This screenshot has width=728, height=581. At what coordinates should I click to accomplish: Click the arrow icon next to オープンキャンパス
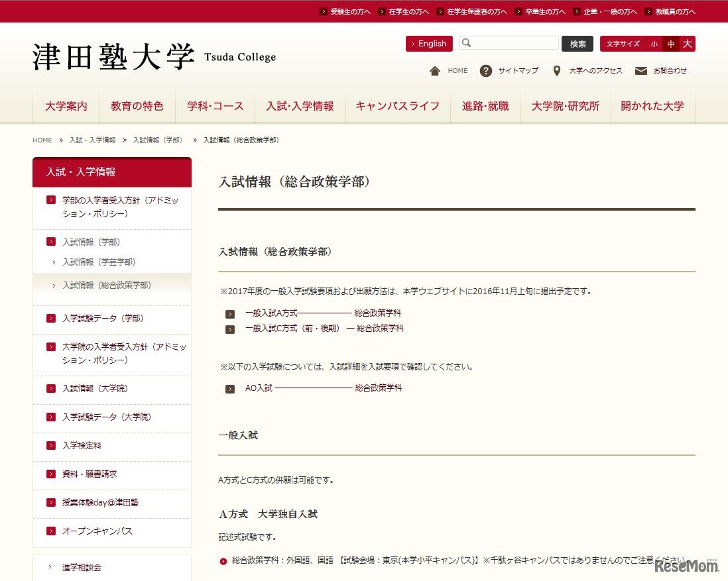pos(51,531)
